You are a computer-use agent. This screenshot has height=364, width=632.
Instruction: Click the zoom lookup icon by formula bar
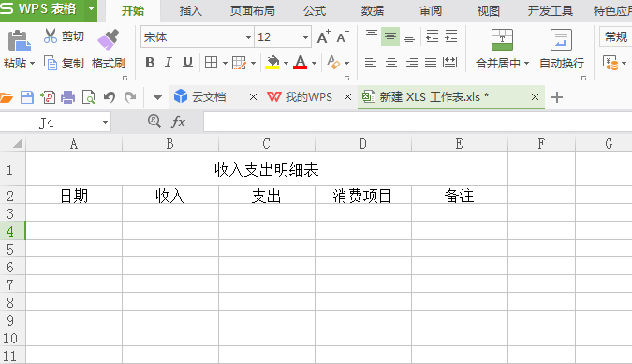154,121
